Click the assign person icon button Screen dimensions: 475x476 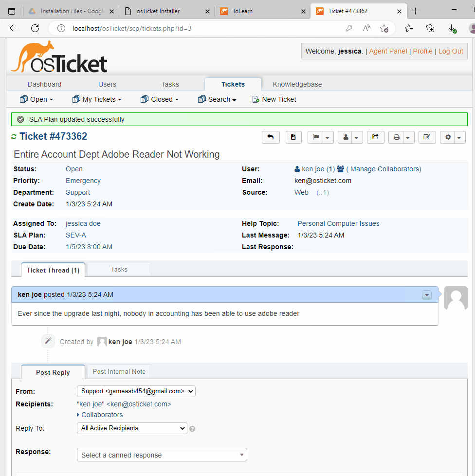point(346,137)
